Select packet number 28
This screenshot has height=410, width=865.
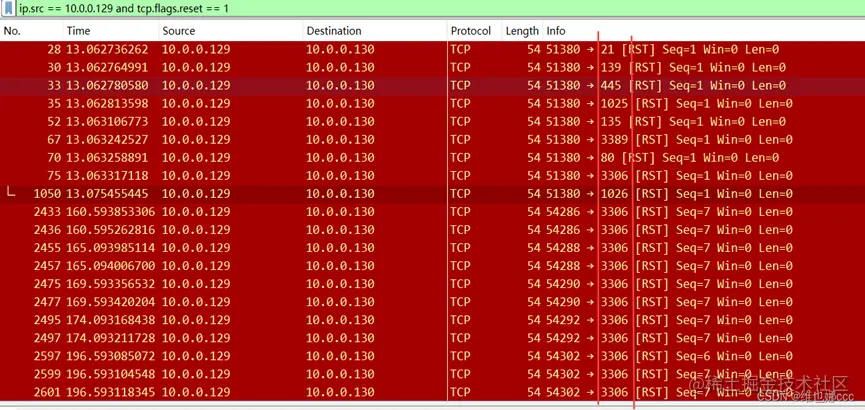432,50
